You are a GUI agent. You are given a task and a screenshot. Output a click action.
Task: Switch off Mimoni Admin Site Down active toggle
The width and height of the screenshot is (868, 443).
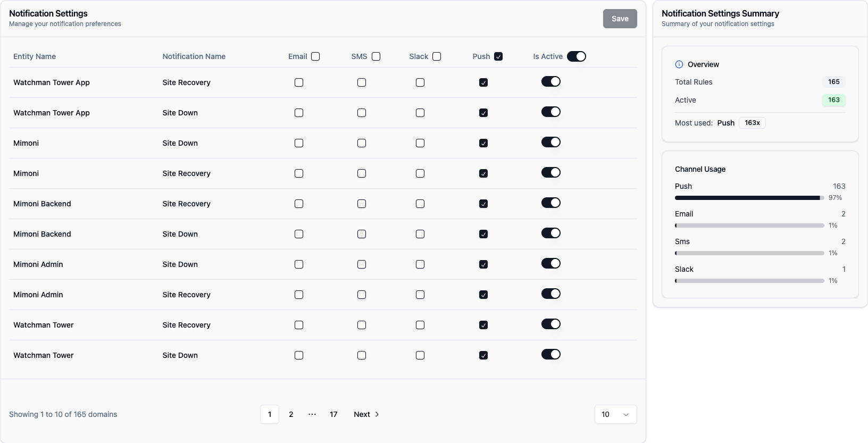coord(551,263)
